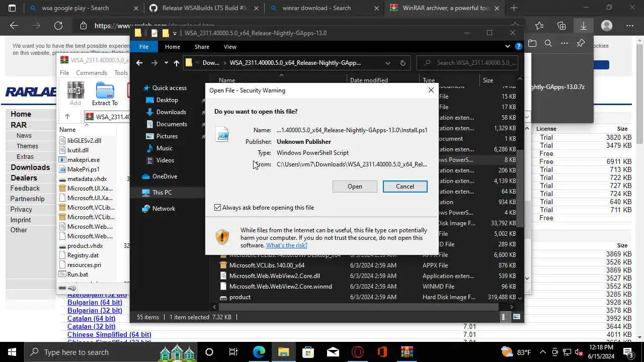The height and width of the screenshot is (362, 644).
Task: Select Network in navigation pane
Action: click(164, 209)
